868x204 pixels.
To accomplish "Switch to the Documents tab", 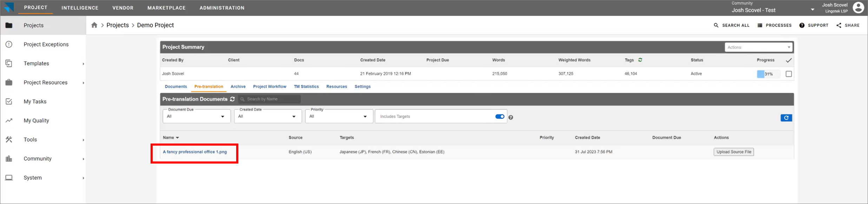I will pyautogui.click(x=176, y=87).
